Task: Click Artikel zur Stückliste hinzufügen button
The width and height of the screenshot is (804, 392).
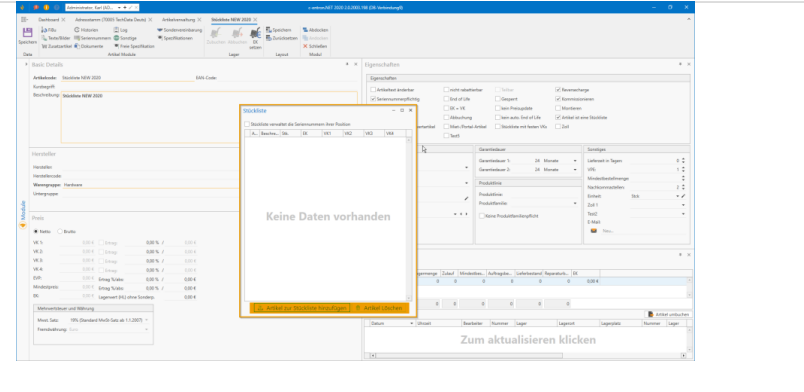Action: click(303, 308)
